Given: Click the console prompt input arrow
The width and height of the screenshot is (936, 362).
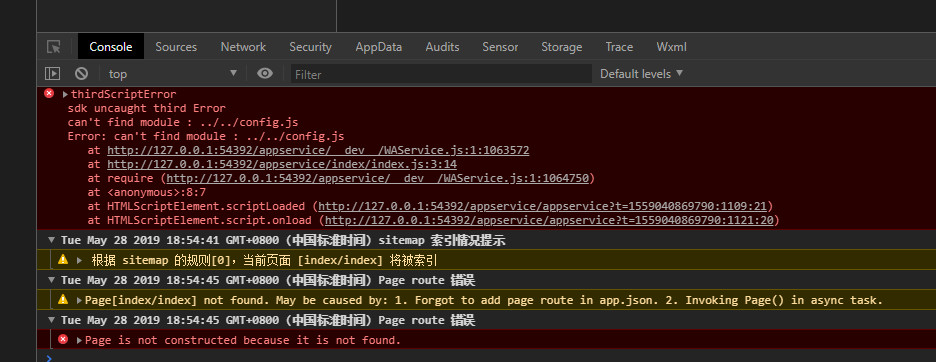Looking at the screenshot, I should click(49, 358).
